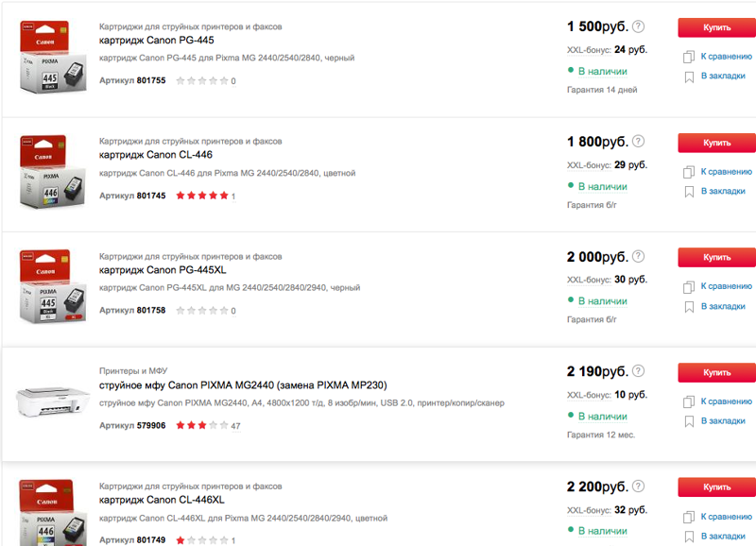Screen dimensions: 756x546
Task: Click five-star rating of Canon CL-446
Action: coord(202,196)
